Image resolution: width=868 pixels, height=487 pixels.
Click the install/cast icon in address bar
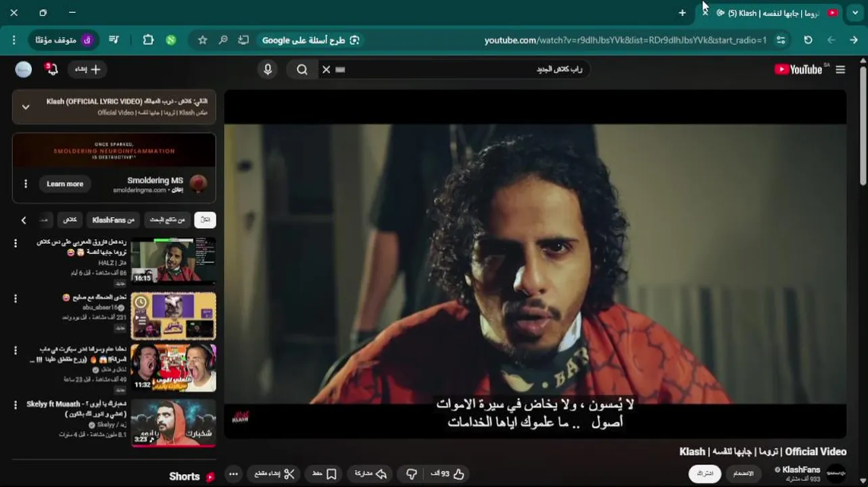243,41
